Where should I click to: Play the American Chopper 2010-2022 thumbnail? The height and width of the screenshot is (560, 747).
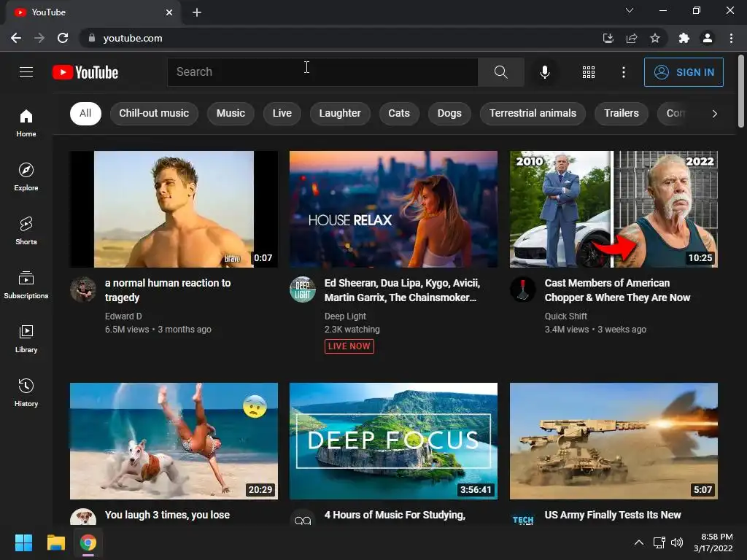tap(614, 209)
